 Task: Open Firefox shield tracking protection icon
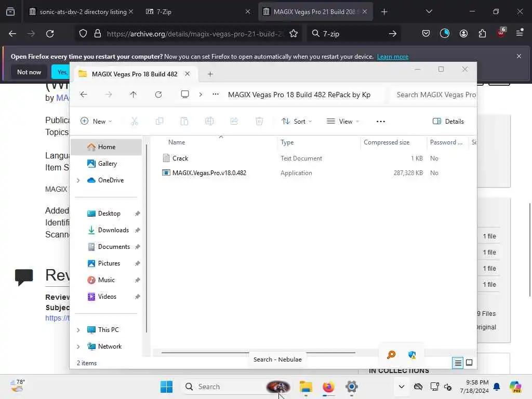click(x=83, y=34)
